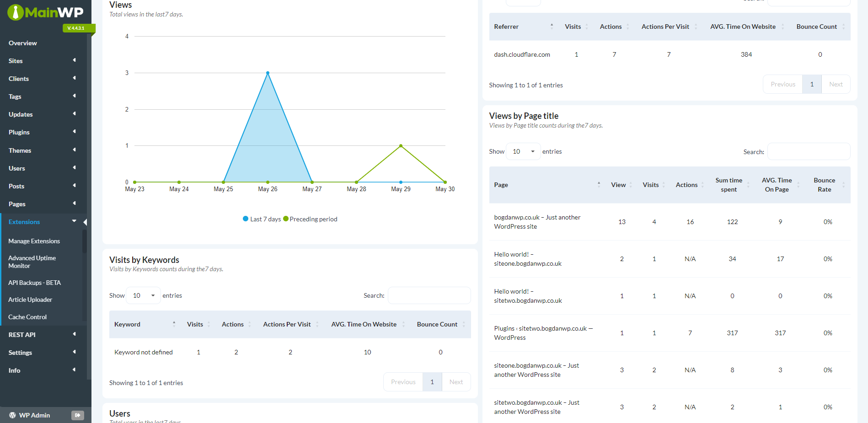The height and width of the screenshot is (423, 868).
Task: Expand the Clients menu
Action: pyautogui.click(x=43, y=79)
